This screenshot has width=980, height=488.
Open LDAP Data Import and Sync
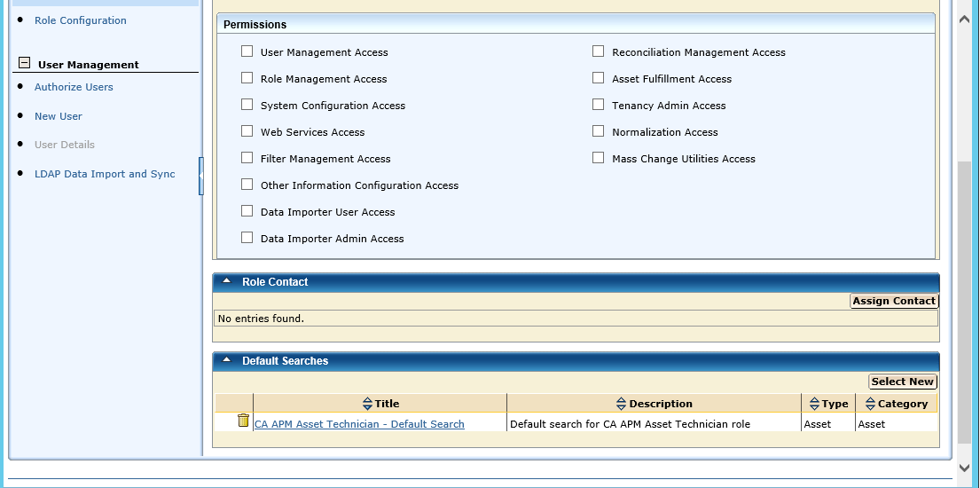105,174
